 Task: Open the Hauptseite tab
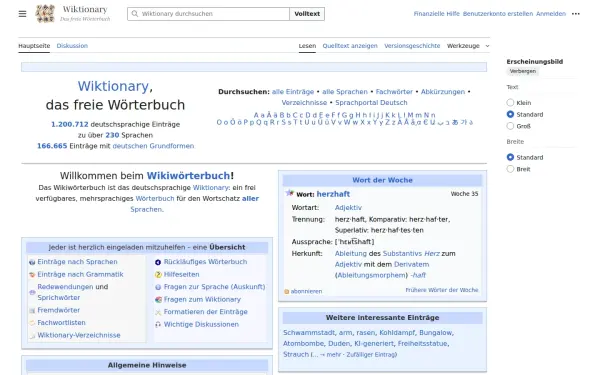pos(34,46)
